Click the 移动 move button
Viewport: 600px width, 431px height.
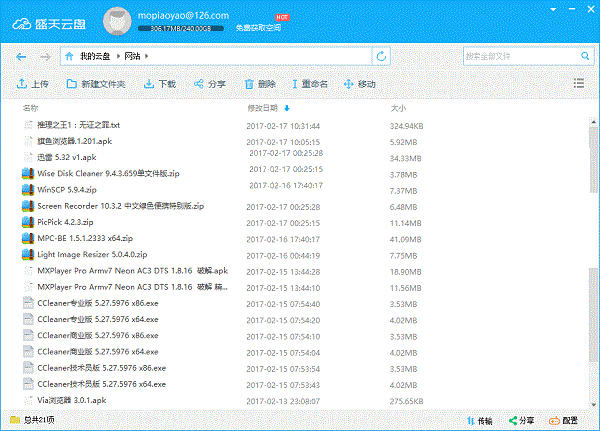point(359,83)
